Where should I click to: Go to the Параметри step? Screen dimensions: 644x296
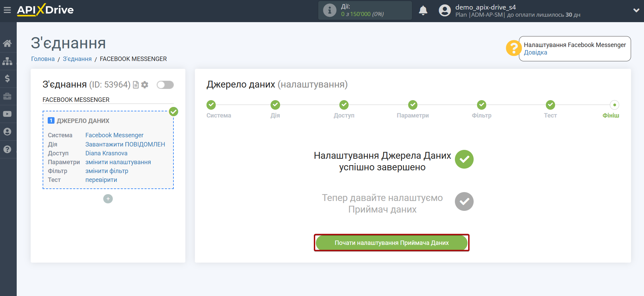[413, 105]
